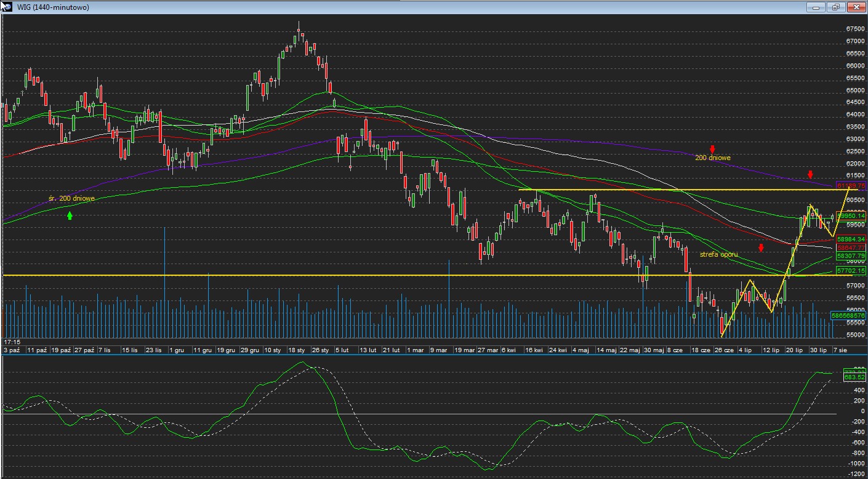Click the blue volume tag 586568576
The height and width of the screenshot is (479, 868).
(x=849, y=315)
